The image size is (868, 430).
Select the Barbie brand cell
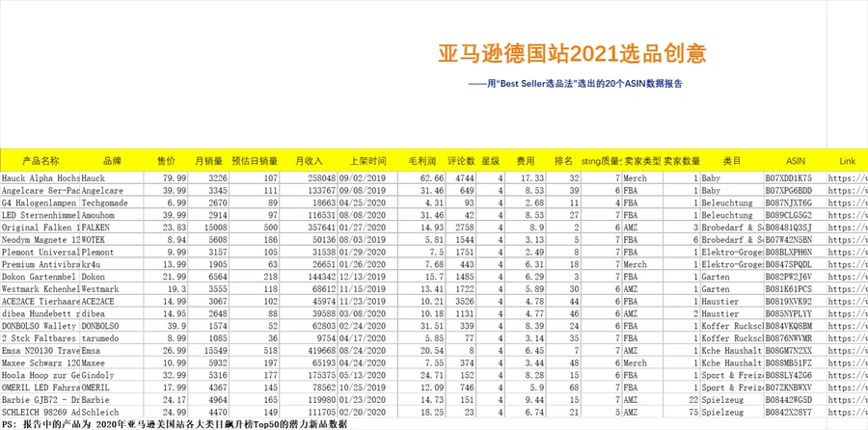(x=112, y=400)
